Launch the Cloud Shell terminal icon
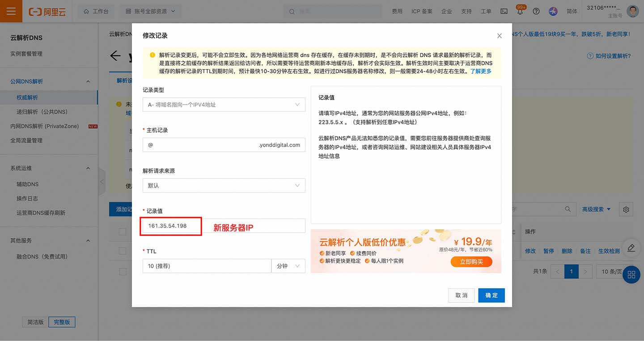Viewport: 644px width, 341px height. coord(504,12)
